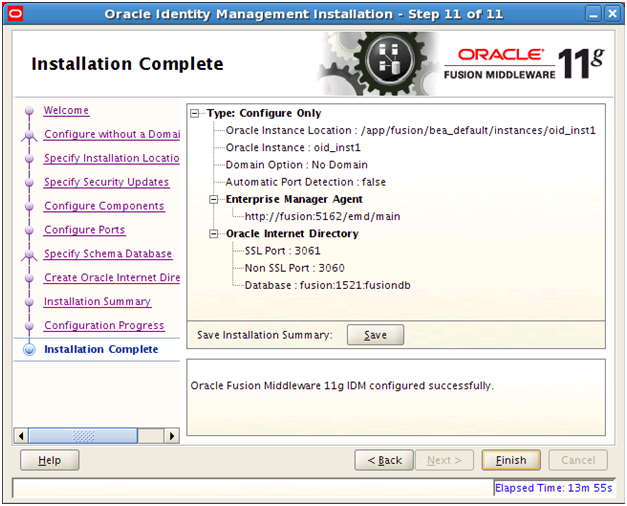Select the Non SSL Port : 3060 row

[294, 268]
